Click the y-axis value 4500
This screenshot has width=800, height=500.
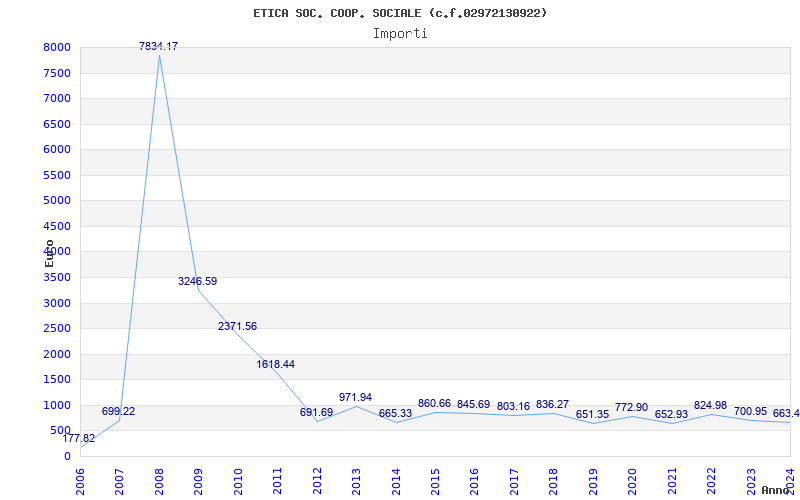coord(57,227)
